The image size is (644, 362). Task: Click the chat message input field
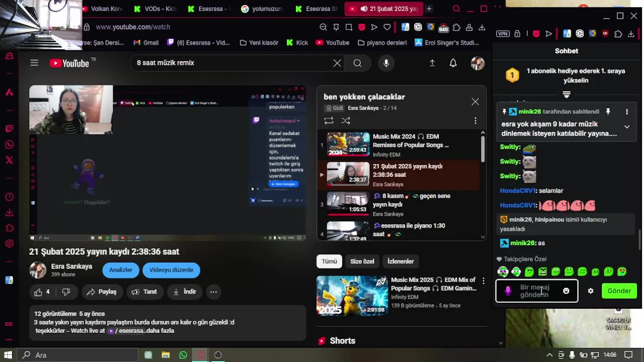coord(536,291)
